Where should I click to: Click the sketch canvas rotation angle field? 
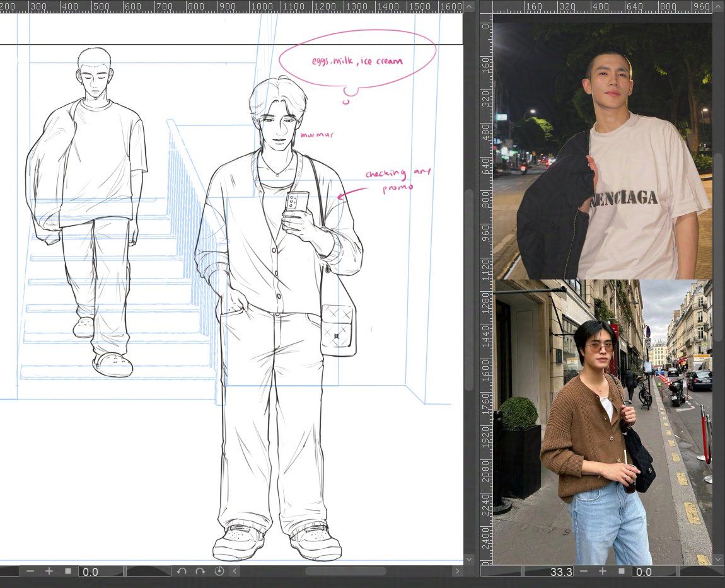pos(100,572)
